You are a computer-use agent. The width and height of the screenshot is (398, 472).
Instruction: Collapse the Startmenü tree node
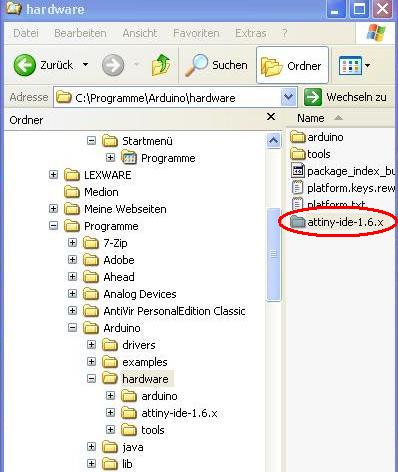coord(91,141)
